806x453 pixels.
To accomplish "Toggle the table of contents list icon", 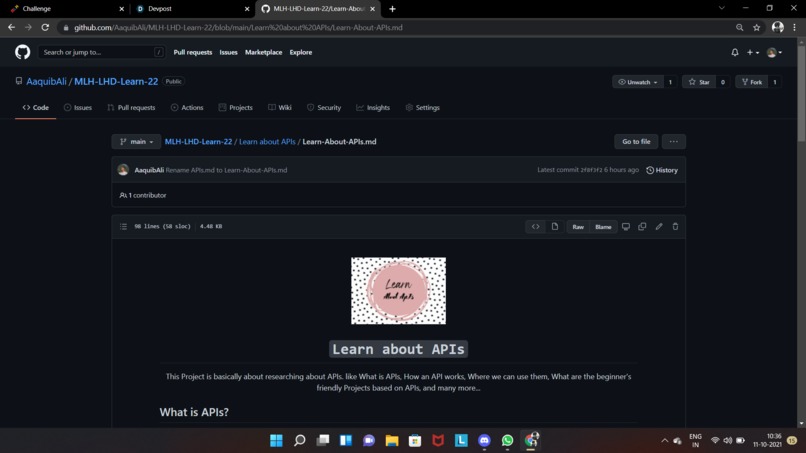I will pos(123,226).
